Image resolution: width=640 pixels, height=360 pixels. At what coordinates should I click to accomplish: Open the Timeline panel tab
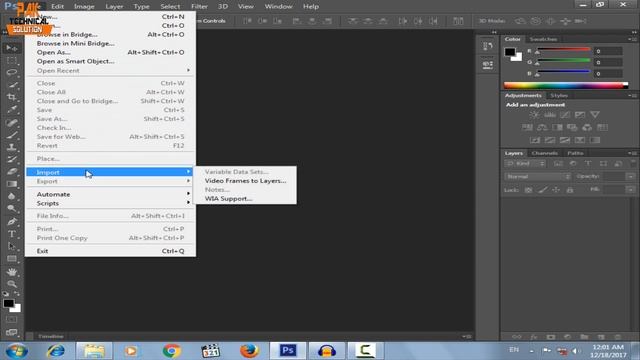tap(51, 336)
